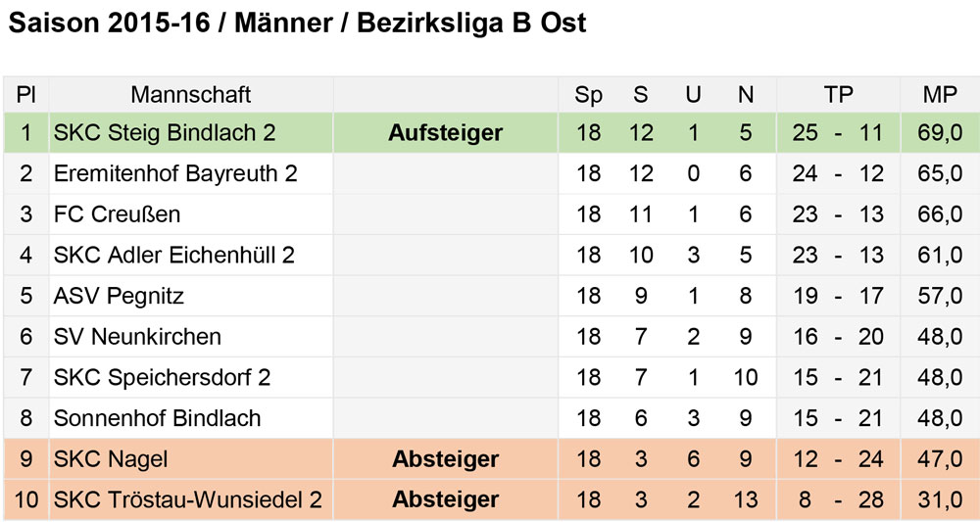Open SKC Tröstau-Wunsiedel 2 entry
This screenshot has width=980, height=522.
pyautogui.click(x=187, y=499)
